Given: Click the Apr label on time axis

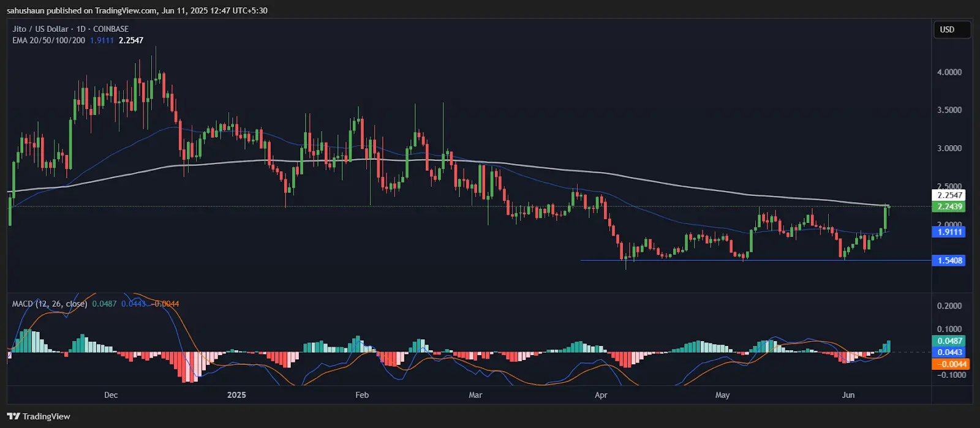Looking at the screenshot, I should [601, 395].
